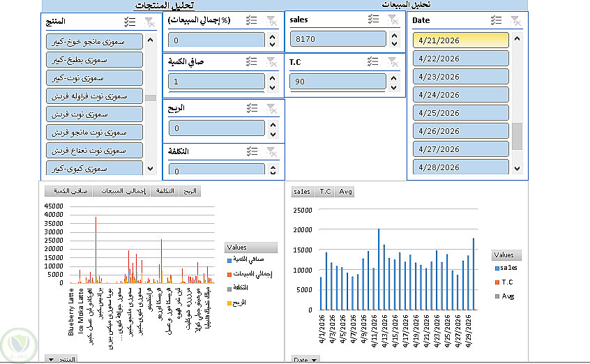Clear filter on the الربح slicer
Viewport: 590px width, 364px height.
pyautogui.click(x=271, y=108)
